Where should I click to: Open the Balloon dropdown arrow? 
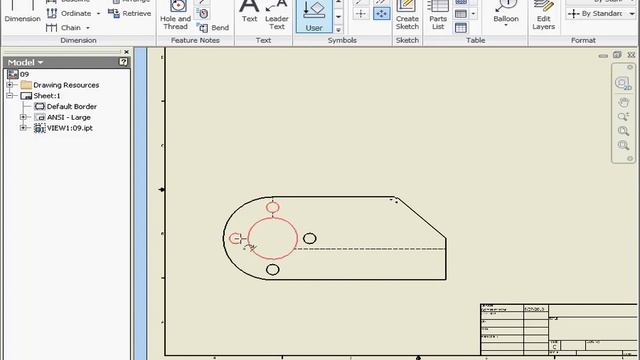(506, 26)
